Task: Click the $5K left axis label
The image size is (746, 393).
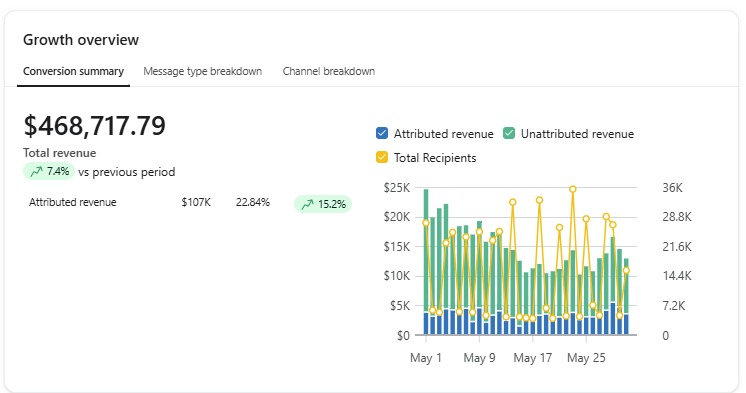Action: click(x=400, y=305)
